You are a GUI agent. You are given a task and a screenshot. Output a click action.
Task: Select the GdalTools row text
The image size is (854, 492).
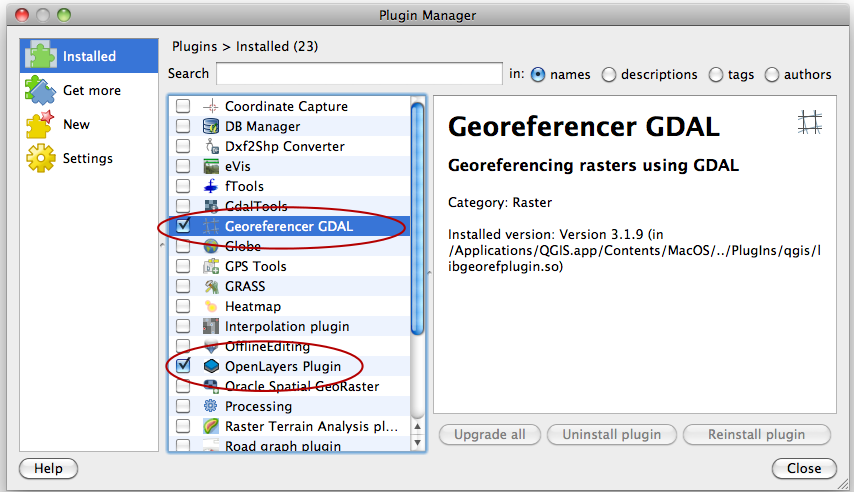pos(256,206)
